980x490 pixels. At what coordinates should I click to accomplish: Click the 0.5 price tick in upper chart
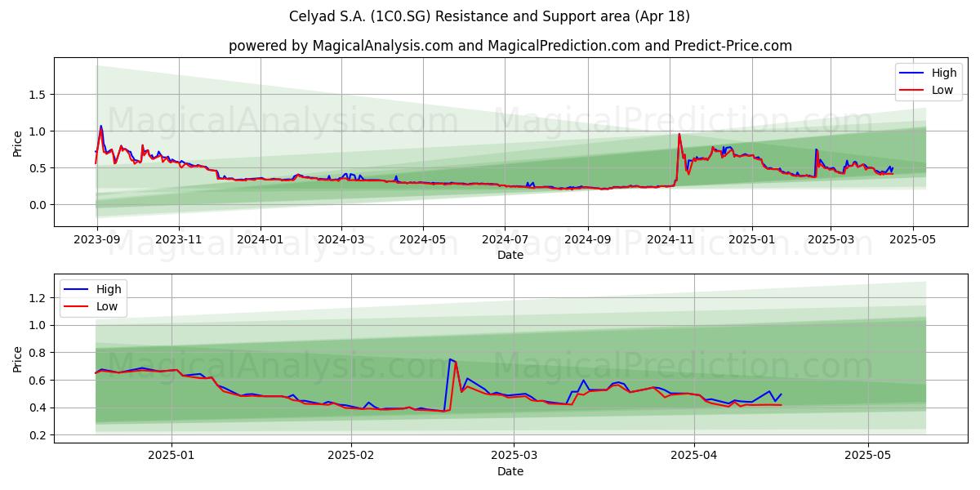click(39, 168)
